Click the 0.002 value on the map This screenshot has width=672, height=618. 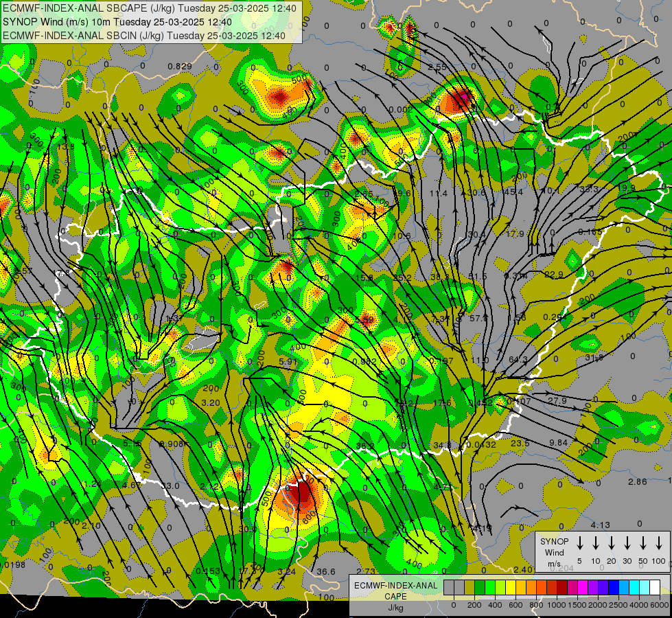click(401, 110)
